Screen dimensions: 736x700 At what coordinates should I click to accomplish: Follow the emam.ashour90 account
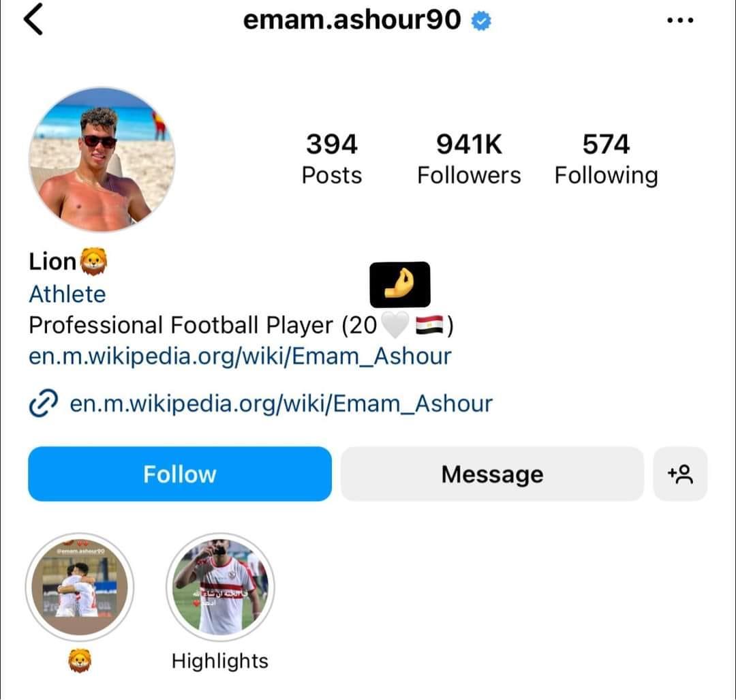point(180,474)
